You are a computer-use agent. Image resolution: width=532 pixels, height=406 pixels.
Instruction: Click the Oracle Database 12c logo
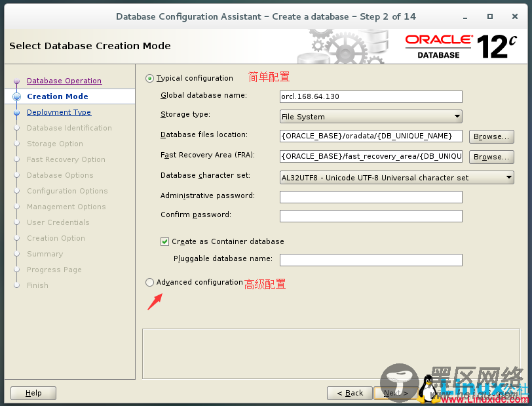pyautogui.click(x=461, y=47)
